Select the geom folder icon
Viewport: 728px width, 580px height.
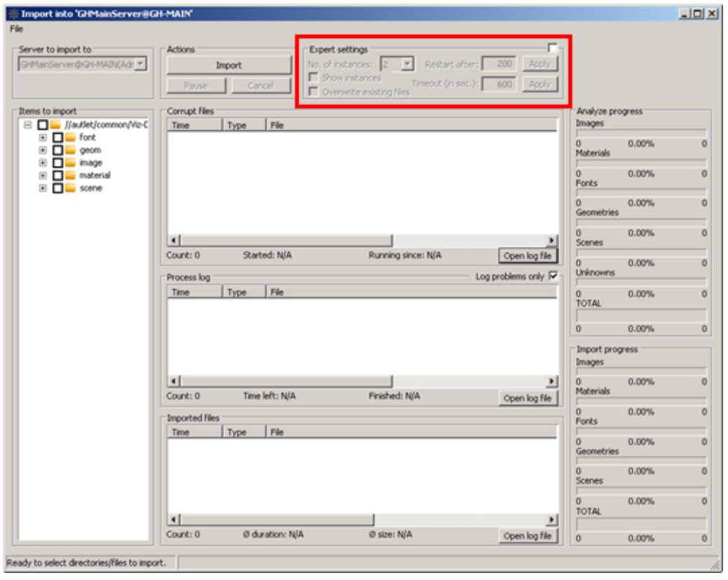click(x=70, y=151)
